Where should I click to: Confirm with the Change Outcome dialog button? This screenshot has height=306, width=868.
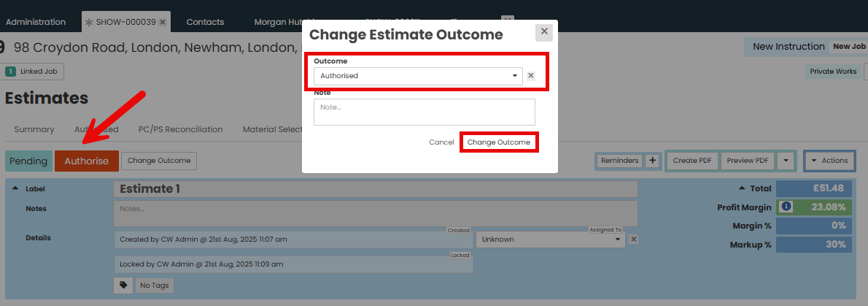pos(499,142)
